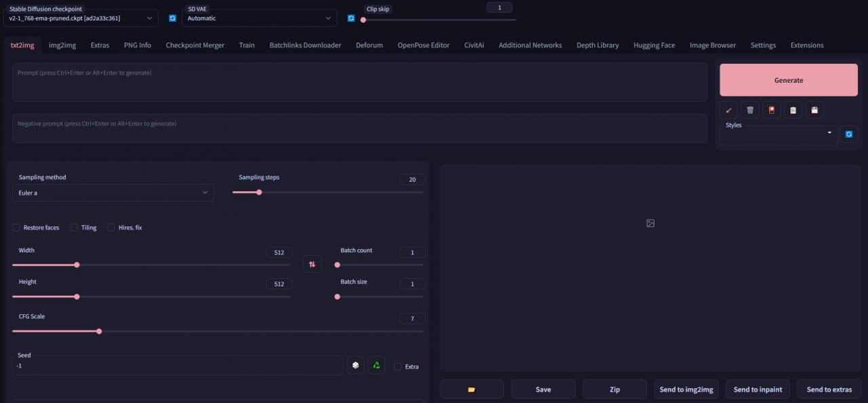Viewport: 868px width, 403px height.
Task: Click the clipboard apply styles icon
Action: pyautogui.click(x=793, y=110)
